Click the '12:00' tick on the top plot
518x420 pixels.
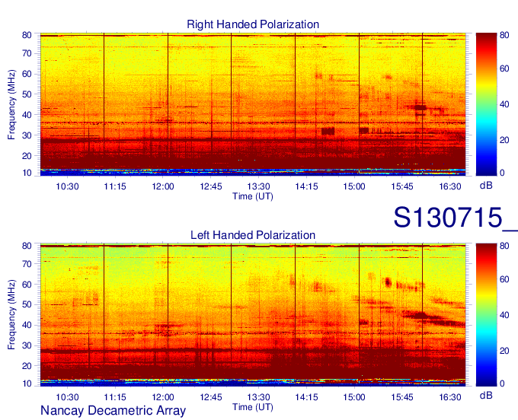(163, 186)
